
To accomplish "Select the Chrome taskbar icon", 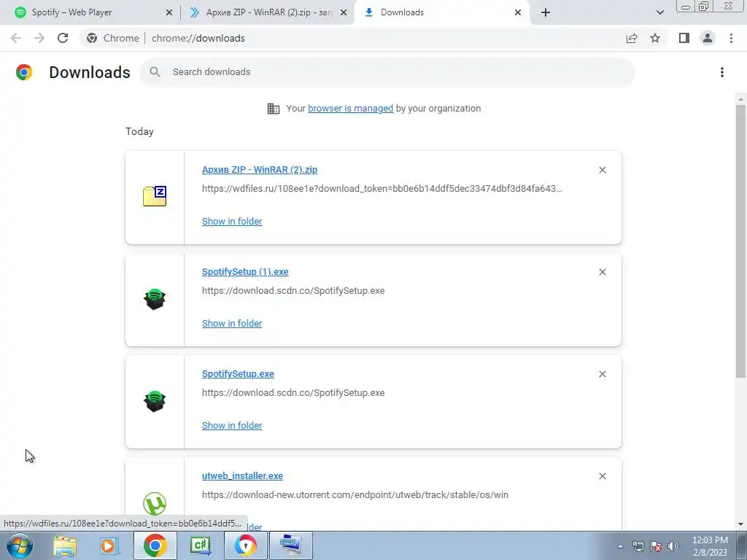I will [155, 545].
